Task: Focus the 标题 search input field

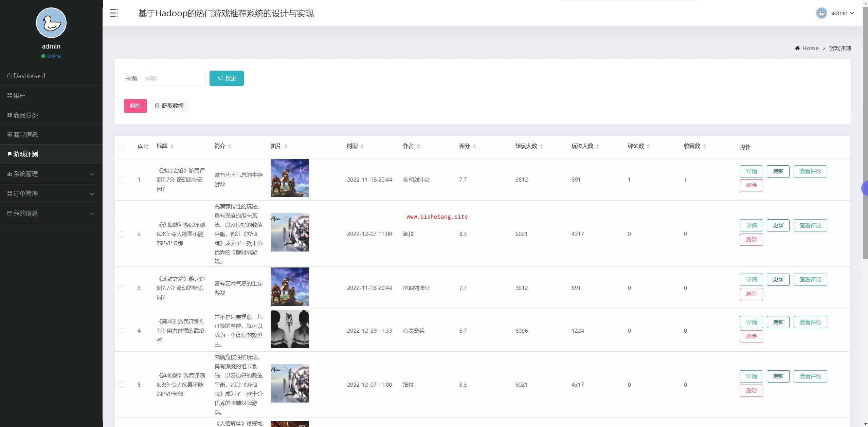Action: click(x=173, y=78)
